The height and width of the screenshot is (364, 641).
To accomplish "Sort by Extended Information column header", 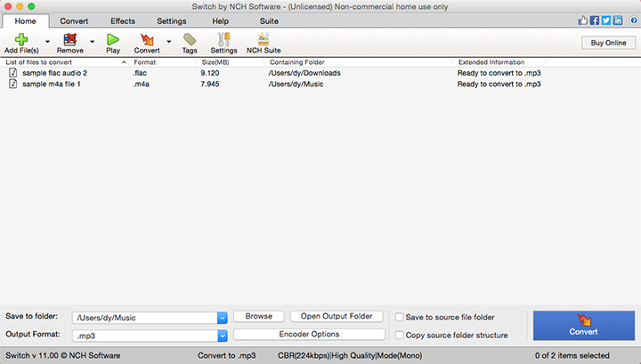I will pos(491,62).
